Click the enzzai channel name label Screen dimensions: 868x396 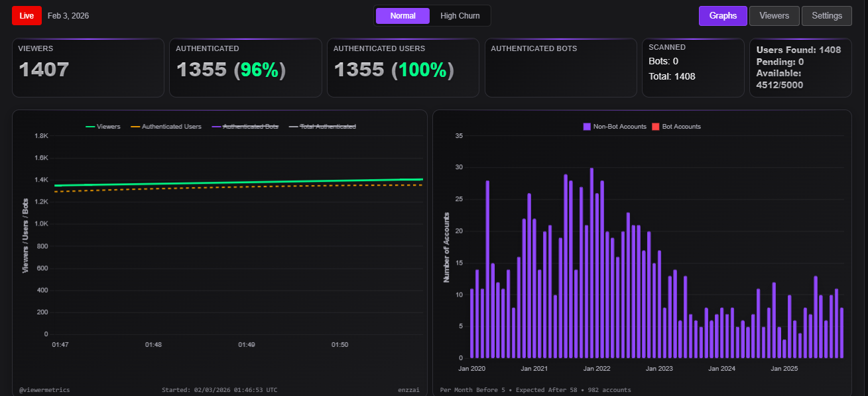click(408, 390)
